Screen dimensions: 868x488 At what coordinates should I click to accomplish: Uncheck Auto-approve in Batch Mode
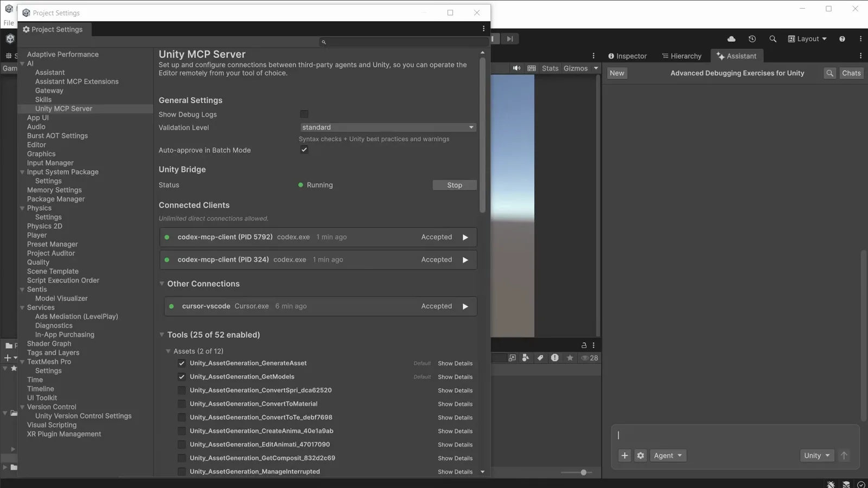coord(304,150)
